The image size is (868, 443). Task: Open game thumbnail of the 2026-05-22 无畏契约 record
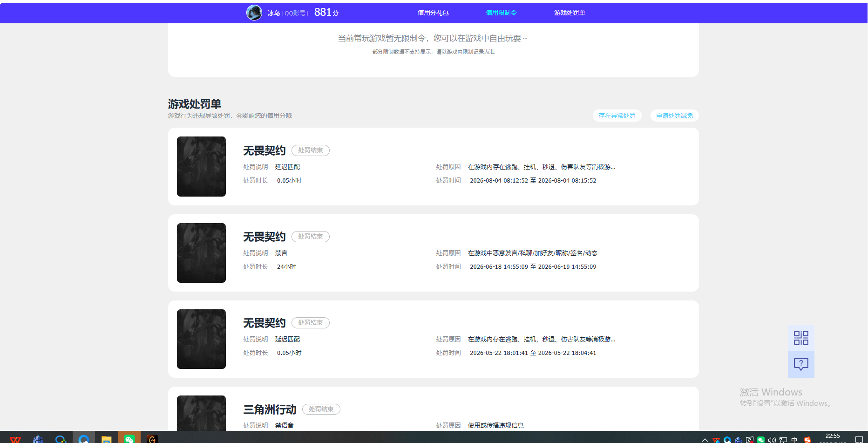pyautogui.click(x=201, y=339)
